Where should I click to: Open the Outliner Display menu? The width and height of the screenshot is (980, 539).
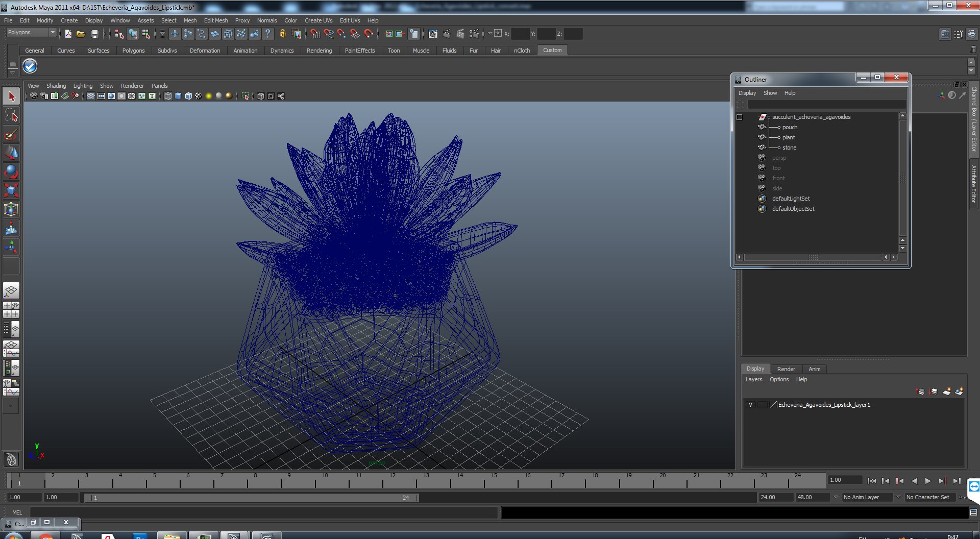tap(747, 93)
